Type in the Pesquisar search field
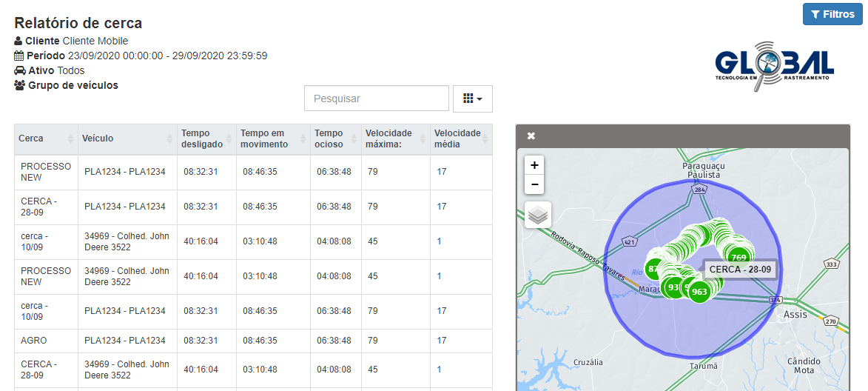The height and width of the screenshot is (391, 868). pos(376,98)
